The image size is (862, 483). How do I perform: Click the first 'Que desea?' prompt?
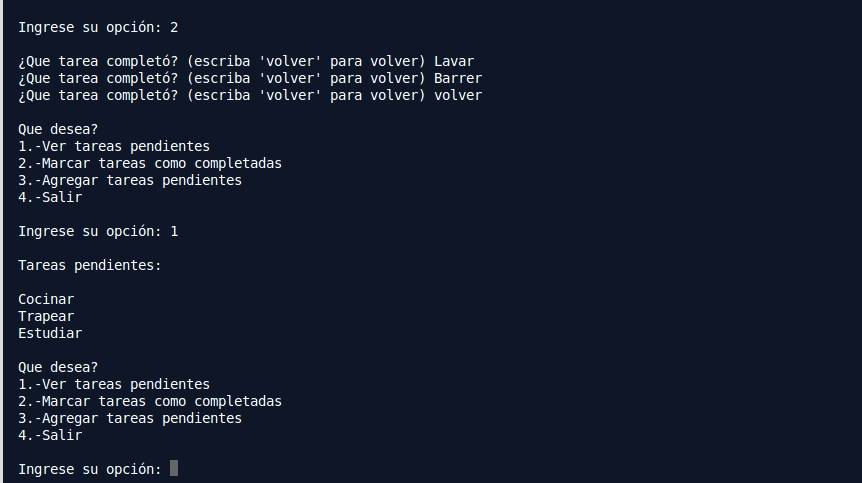(58, 129)
